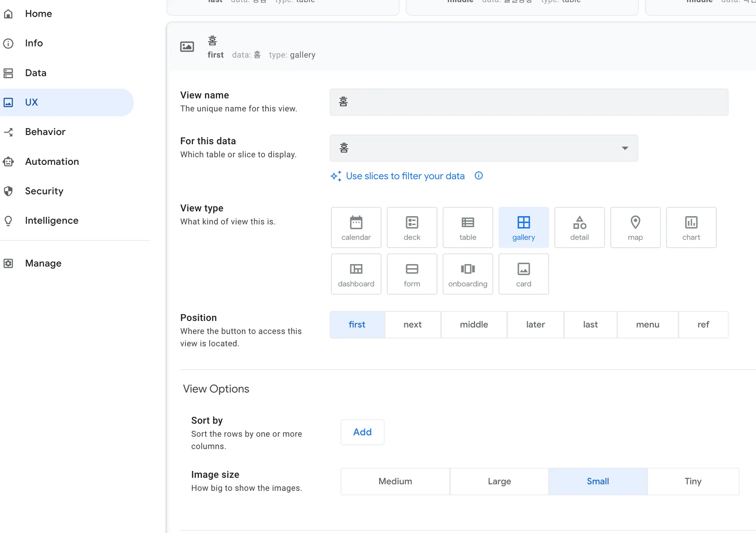Set image size to Tiny

(x=693, y=481)
